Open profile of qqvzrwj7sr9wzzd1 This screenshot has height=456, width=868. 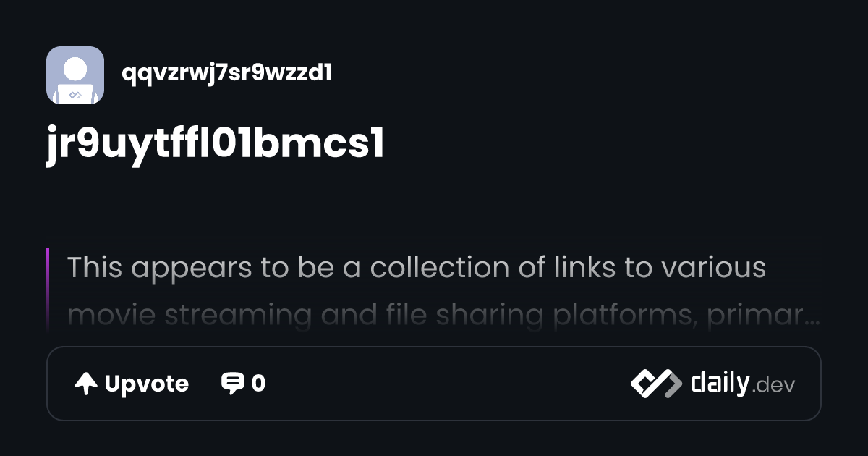coord(226,73)
